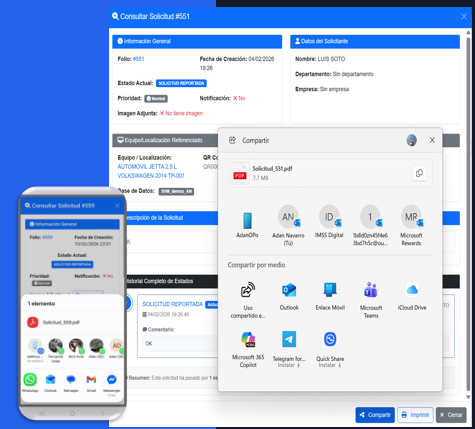The image size is (475, 429).
Task: Tap Fernanda Uribe contact on phone
Action: (56, 350)
